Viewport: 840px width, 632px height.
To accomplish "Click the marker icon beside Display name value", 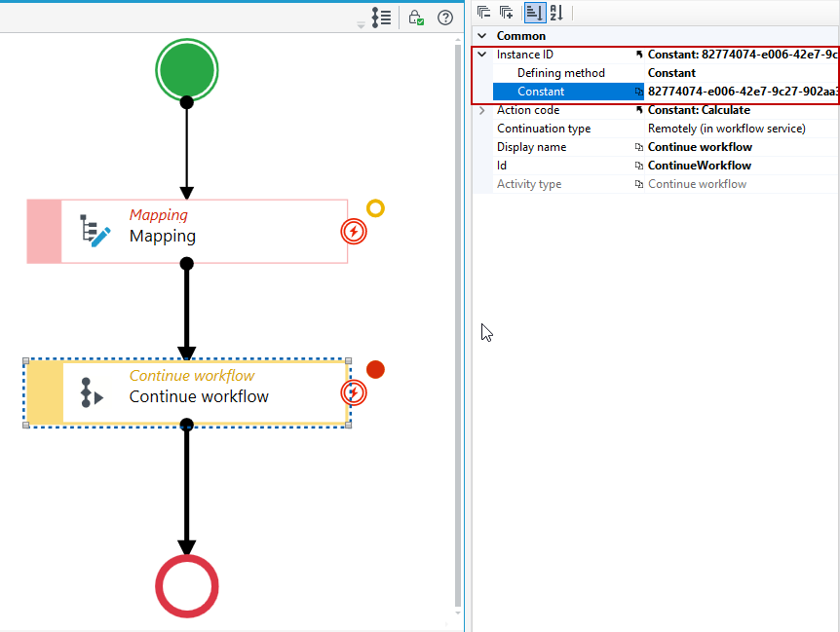I will tap(639, 147).
